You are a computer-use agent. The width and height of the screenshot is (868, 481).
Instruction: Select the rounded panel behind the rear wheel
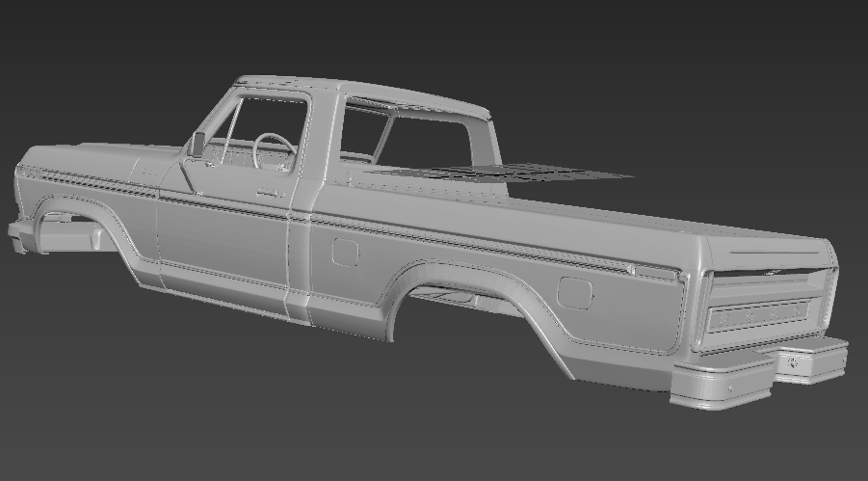[x=575, y=293]
